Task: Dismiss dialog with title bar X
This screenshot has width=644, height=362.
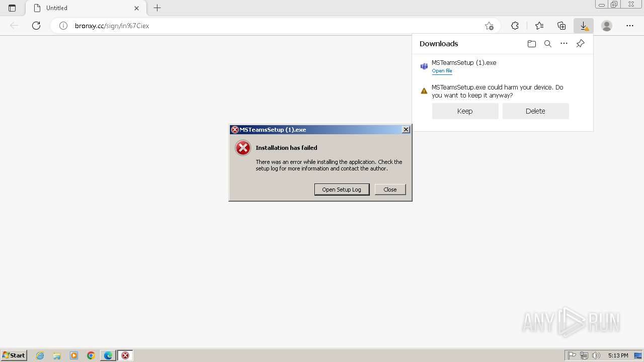Action: (406, 130)
